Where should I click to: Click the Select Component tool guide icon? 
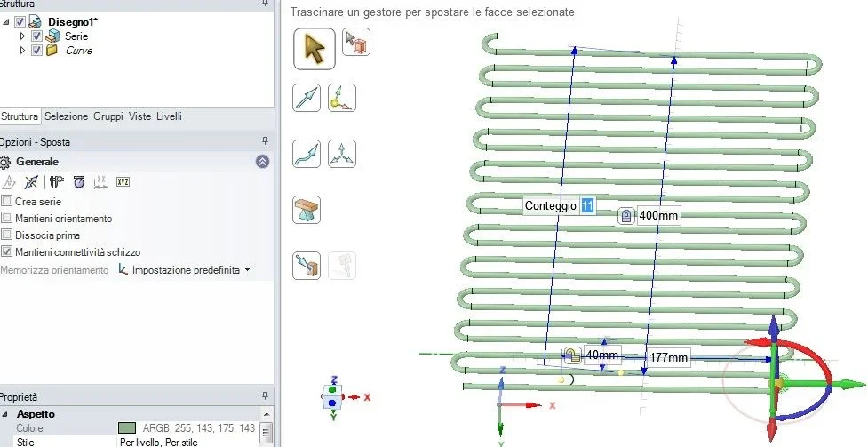pos(355,43)
